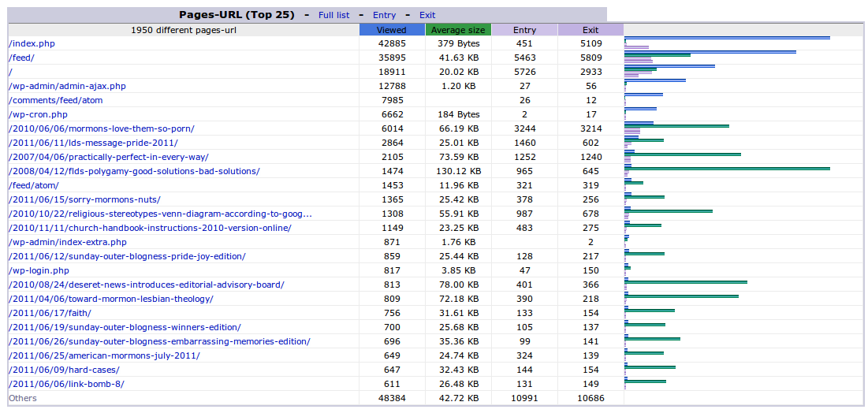Open the toward-mormon-lesbian-theology link
Viewport: 868px width, 413px height.
[x=110, y=299]
